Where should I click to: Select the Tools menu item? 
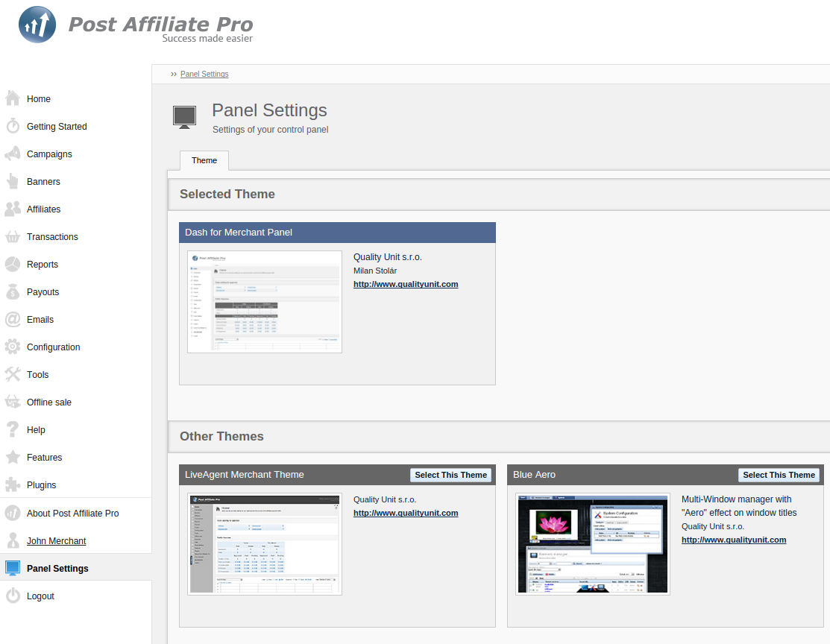[37, 375]
